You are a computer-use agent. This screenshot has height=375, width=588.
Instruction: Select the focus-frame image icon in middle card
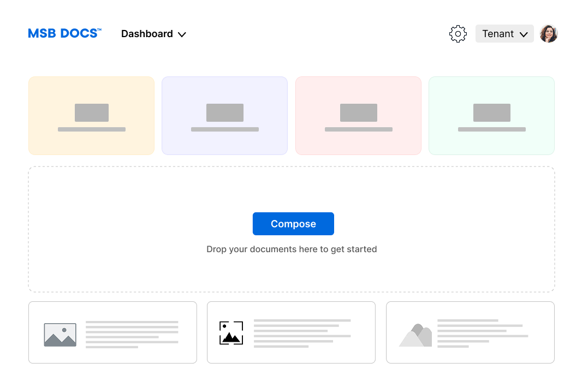(x=231, y=333)
